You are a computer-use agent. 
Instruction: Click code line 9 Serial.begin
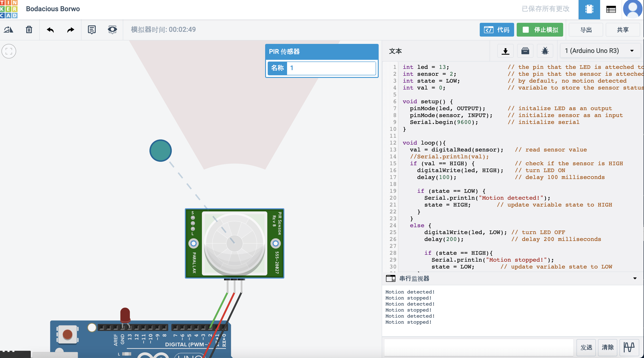tap(444, 122)
